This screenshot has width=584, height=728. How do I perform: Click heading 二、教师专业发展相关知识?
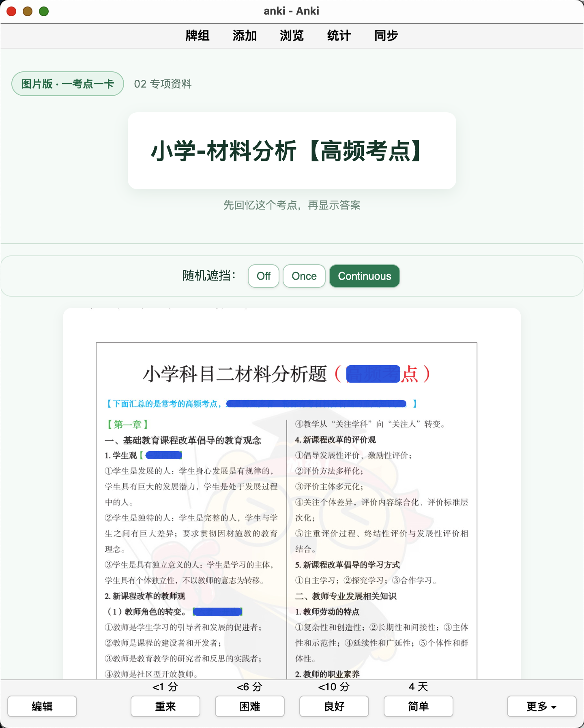[x=346, y=596]
